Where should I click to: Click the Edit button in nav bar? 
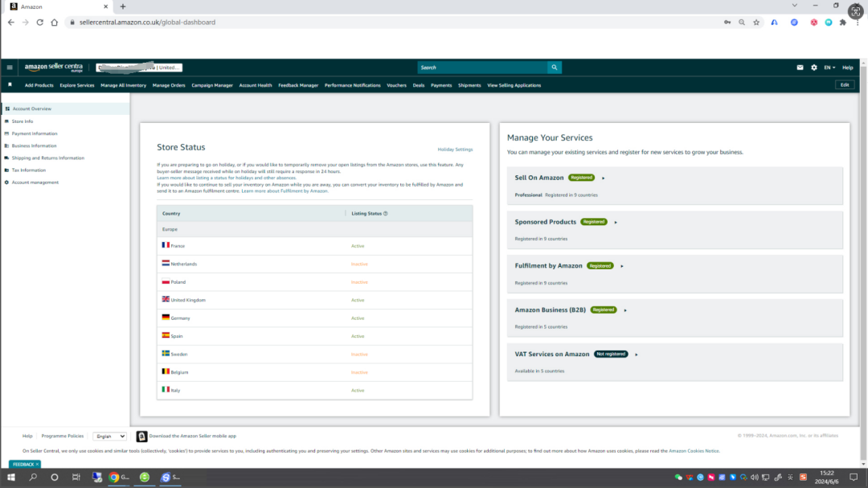845,85
